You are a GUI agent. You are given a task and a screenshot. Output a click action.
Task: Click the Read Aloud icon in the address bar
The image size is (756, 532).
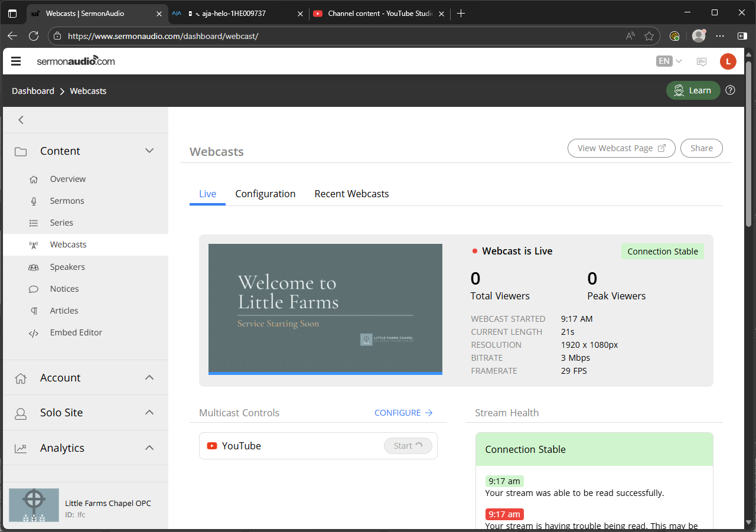point(630,36)
